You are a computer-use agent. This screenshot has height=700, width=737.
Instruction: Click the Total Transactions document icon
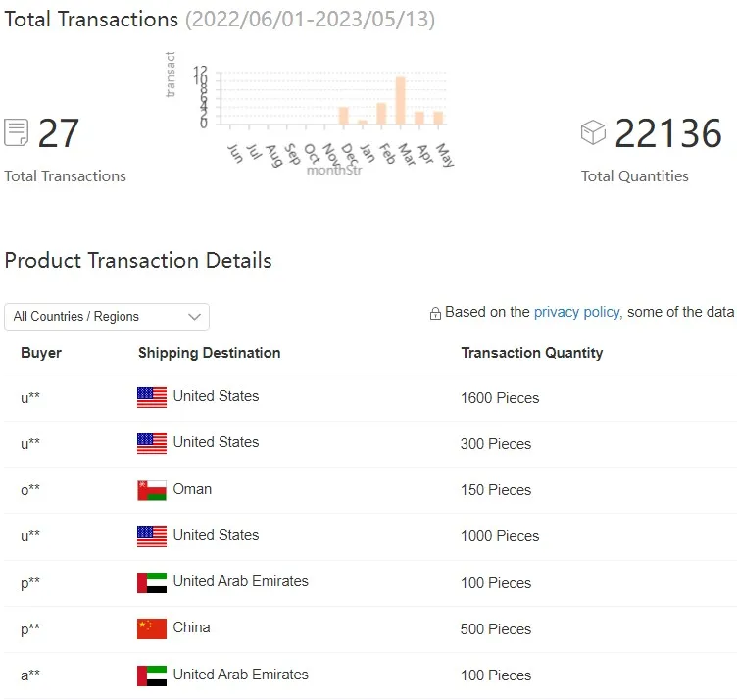tap(17, 132)
